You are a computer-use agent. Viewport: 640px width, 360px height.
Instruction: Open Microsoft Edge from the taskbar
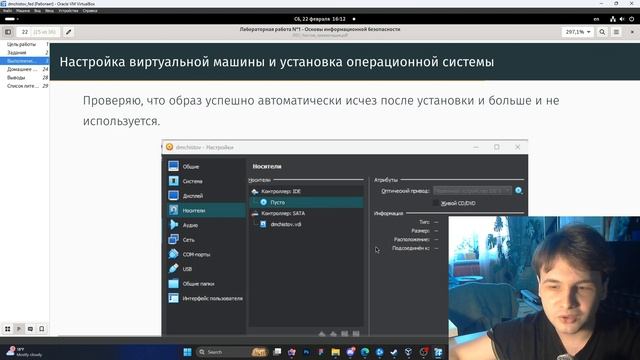pyautogui.click(x=365, y=352)
